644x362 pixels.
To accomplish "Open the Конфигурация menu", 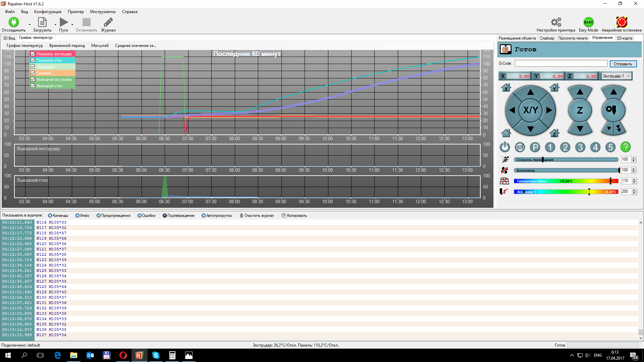I will [48, 12].
